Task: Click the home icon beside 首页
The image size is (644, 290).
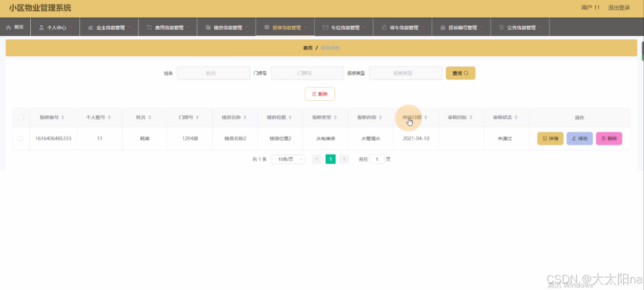Action: pyautogui.click(x=8, y=27)
